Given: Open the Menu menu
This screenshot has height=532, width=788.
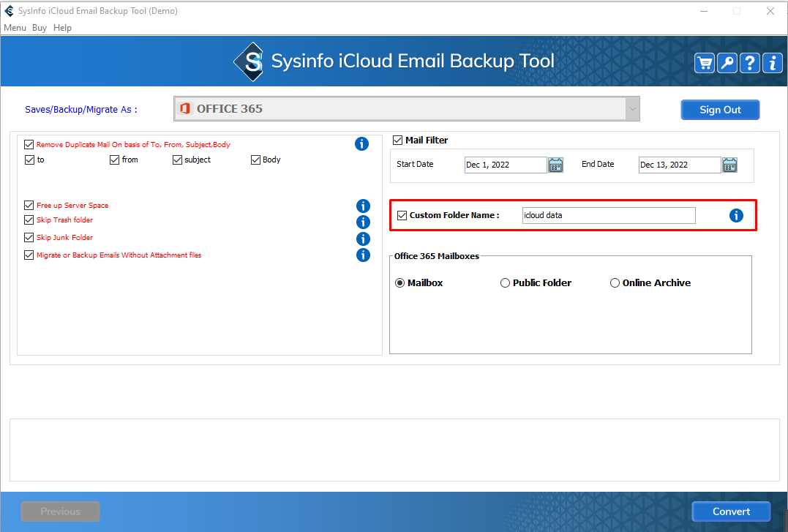Looking at the screenshot, I should tap(15, 28).
